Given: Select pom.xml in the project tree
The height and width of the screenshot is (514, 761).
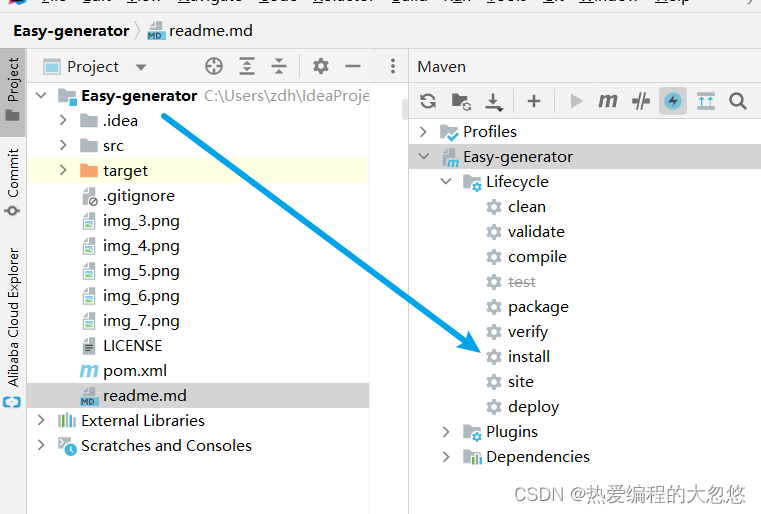Looking at the screenshot, I should (x=134, y=371).
